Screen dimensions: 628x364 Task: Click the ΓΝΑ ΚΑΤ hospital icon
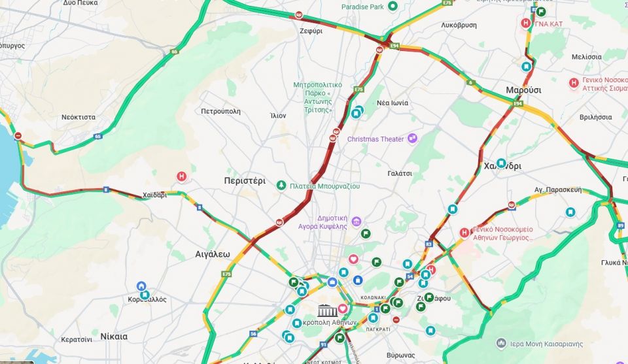pyautogui.click(x=526, y=24)
